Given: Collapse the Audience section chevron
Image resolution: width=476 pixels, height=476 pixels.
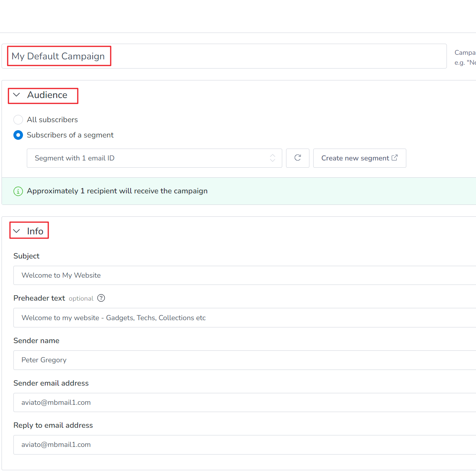Looking at the screenshot, I should [16, 95].
